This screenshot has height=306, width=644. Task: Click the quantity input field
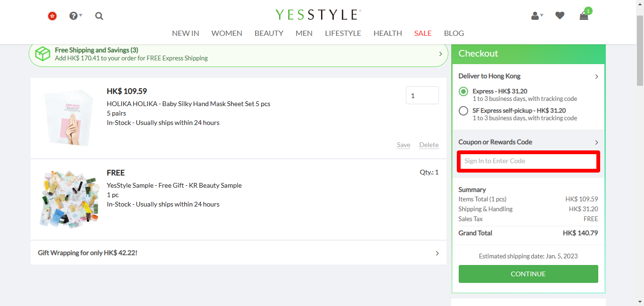422,95
